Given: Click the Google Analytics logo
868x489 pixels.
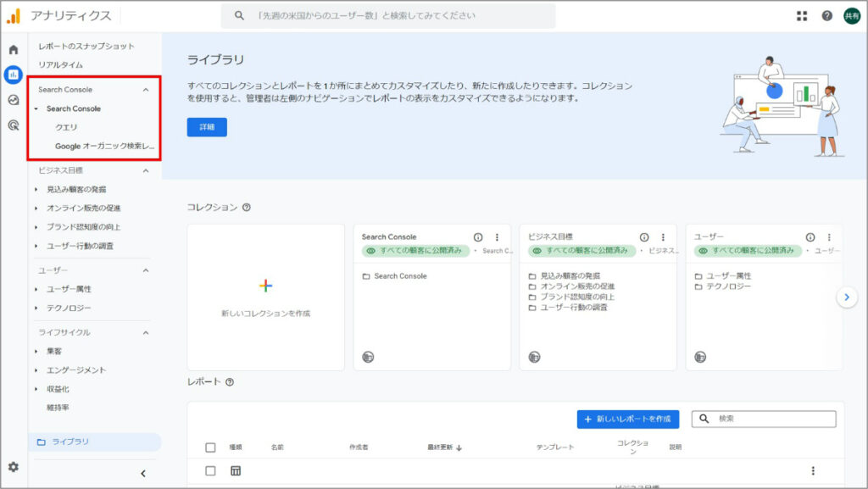Looking at the screenshot, I should [14, 16].
